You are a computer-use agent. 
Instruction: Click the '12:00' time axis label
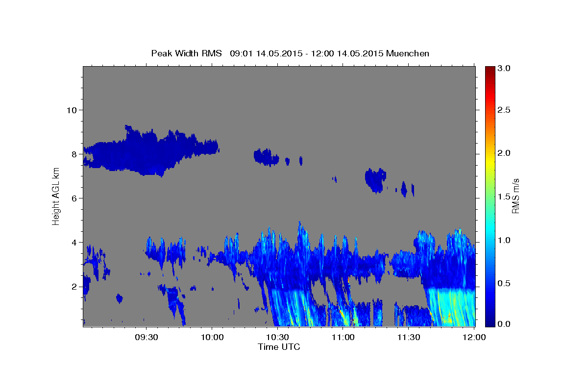pyautogui.click(x=474, y=338)
